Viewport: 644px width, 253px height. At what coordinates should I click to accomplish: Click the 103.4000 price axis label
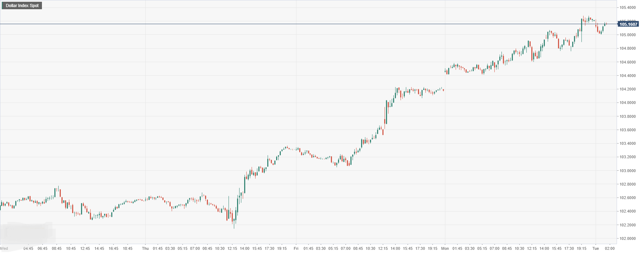[628, 144]
